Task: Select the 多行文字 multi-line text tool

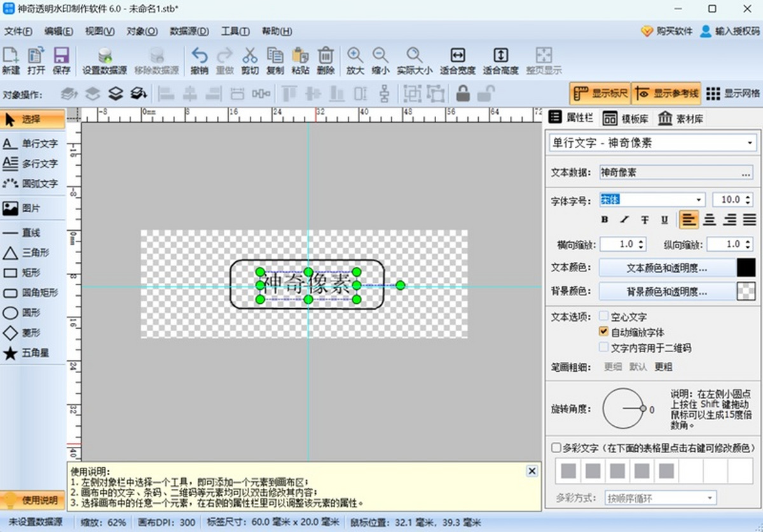Action: coord(33,163)
